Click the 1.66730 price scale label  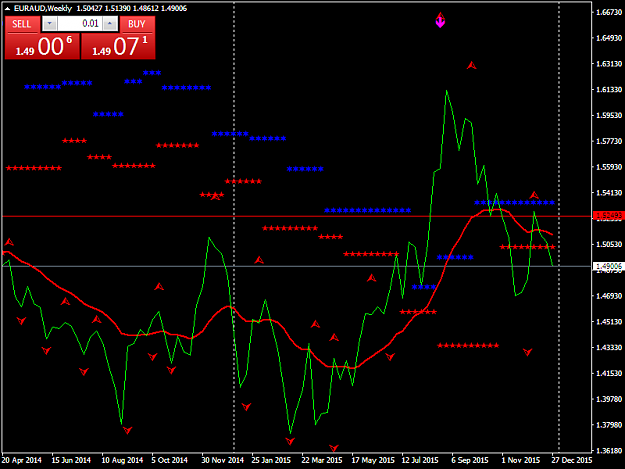click(609, 12)
